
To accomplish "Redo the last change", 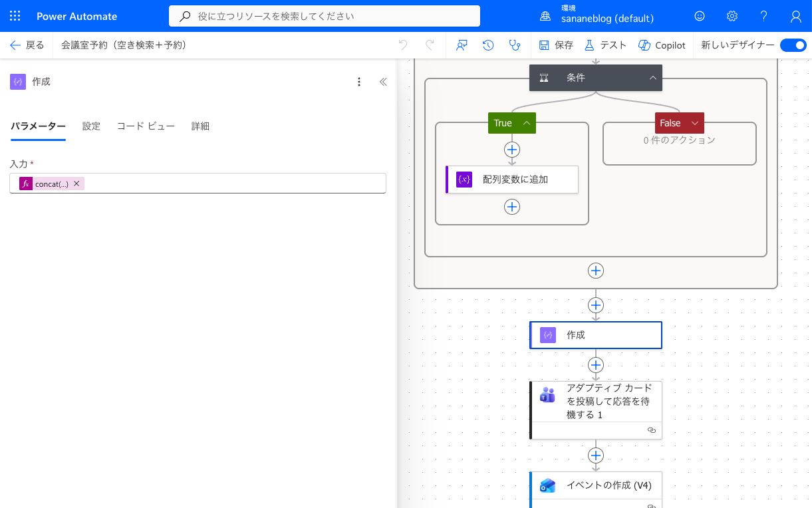I will [430, 45].
